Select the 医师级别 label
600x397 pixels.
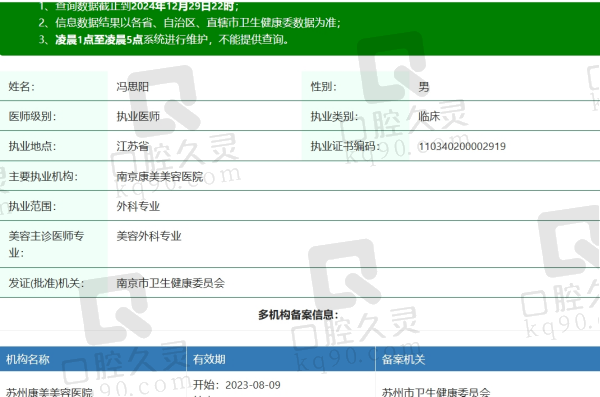pyautogui.click(x=32, y=116)
